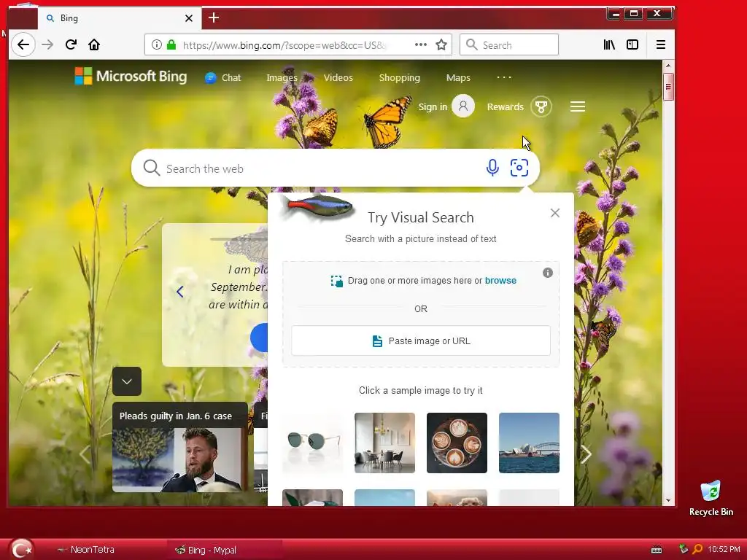747x560 pixels.
Task: Open the browser home page
Action: (x=94, y=44)
